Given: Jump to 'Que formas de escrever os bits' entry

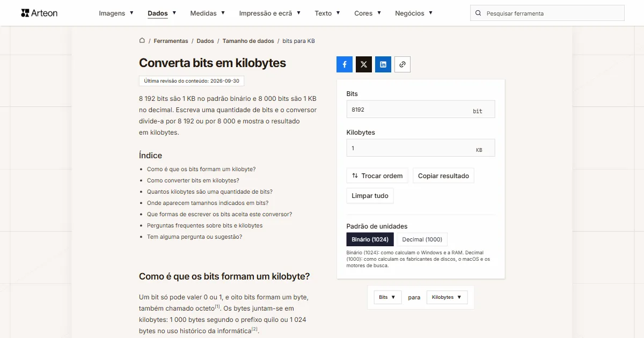Looking at the screenshot, I should coord(219,214).
